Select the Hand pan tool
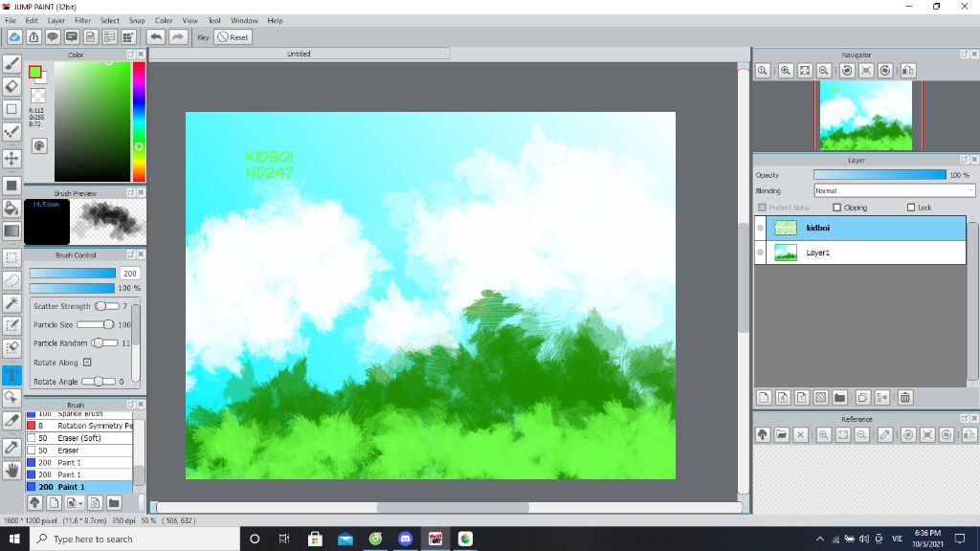This screenshot has width=980, height=551. (x=11, y=470)
